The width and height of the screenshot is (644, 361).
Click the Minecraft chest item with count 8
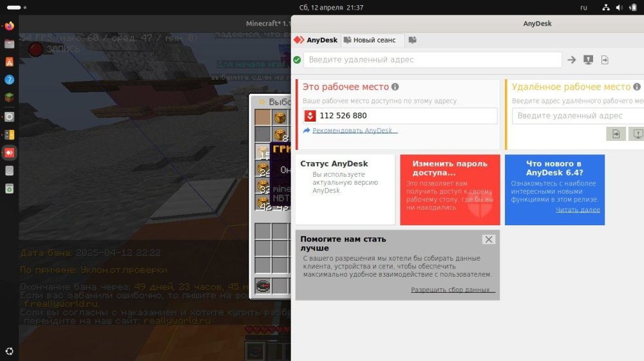281,134
